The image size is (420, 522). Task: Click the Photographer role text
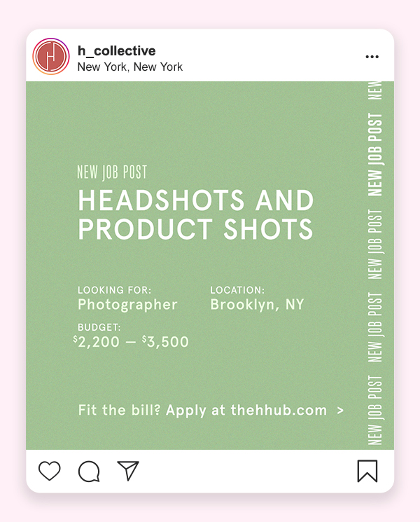click(127, 305)
